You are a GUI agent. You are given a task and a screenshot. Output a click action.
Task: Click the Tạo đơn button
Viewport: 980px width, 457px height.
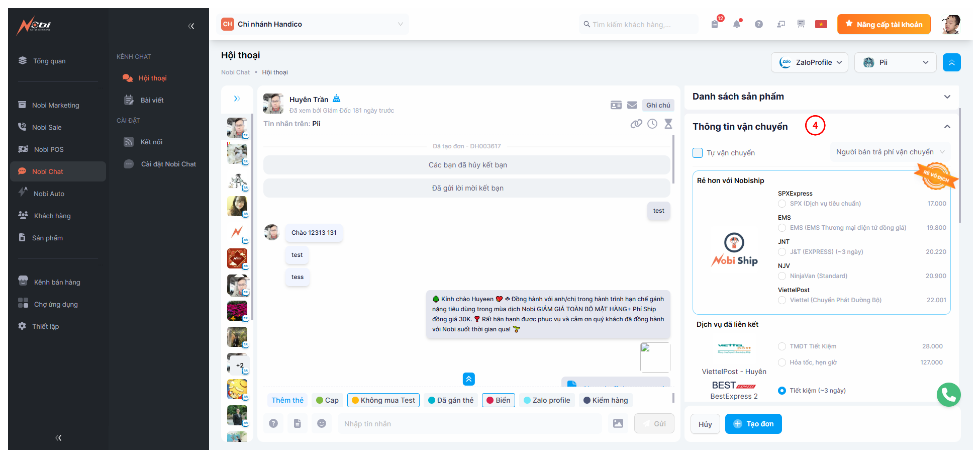tap(753, 424)
